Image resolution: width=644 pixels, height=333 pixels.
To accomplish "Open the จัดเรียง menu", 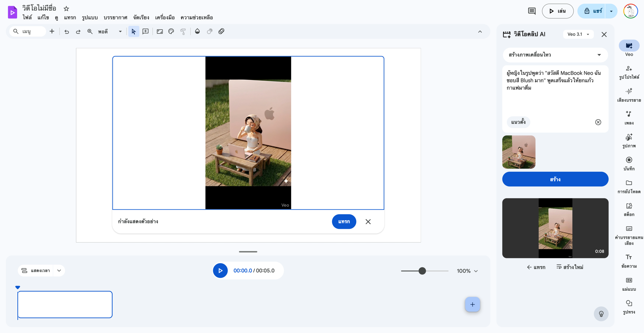I will click(x=141, y=18).
